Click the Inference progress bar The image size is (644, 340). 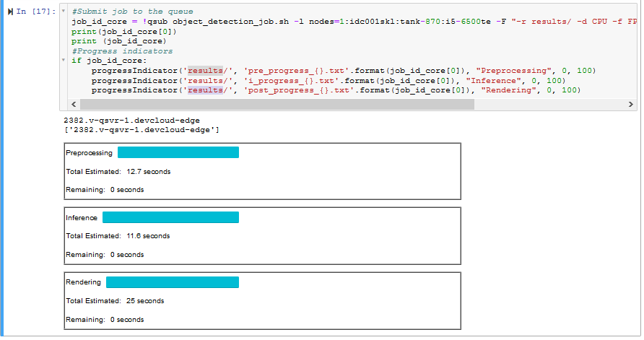[x=170, y=217]
